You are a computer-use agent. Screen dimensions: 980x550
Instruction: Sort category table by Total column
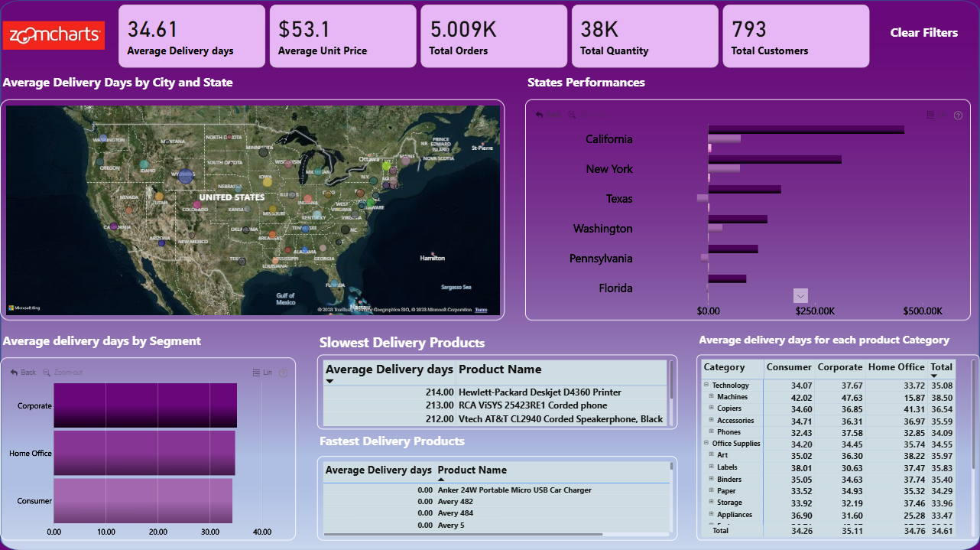(x=941, y=367)
